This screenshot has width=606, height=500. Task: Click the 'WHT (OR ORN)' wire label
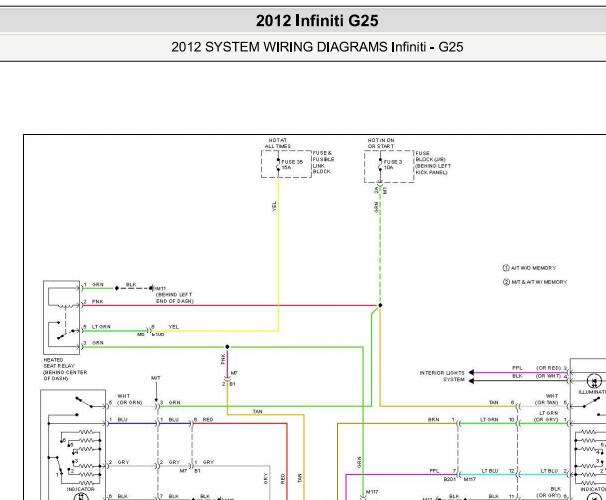click(x=130, y=399)
